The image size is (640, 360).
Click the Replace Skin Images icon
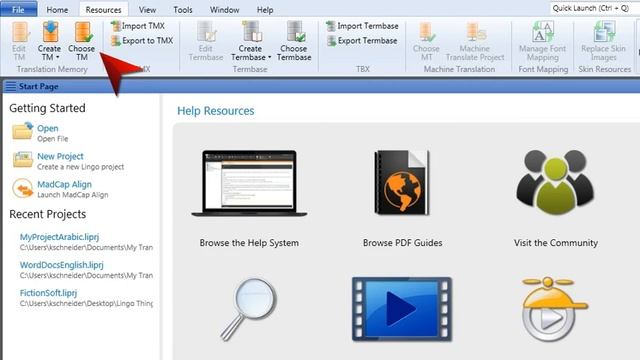(x=604, y=32)
